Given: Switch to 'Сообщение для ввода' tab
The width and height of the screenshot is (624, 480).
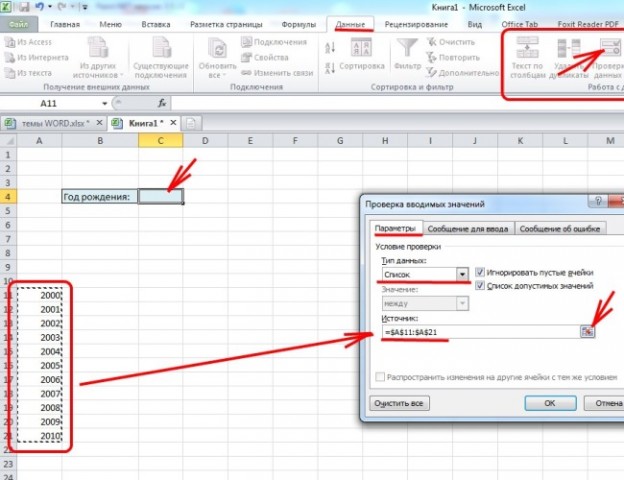Looking at the screenshot, I should pos(468,228).
